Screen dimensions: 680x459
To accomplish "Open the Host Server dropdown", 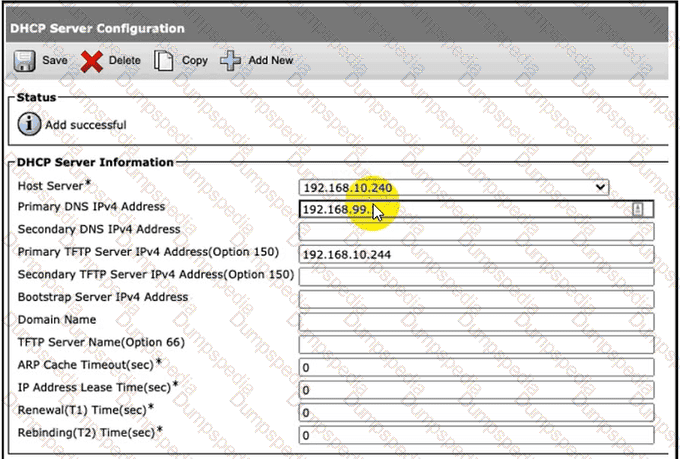I will pyautogui.click(x=454, y=186).
